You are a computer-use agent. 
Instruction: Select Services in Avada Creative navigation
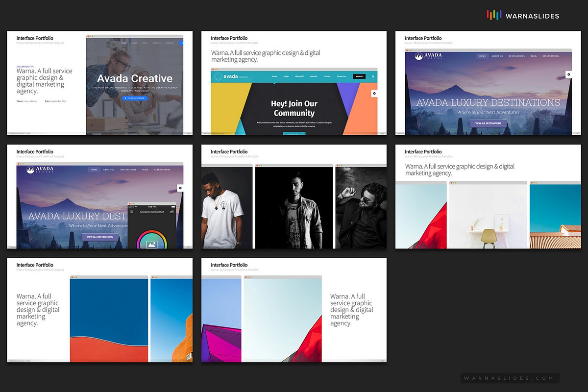tap(170, 43)
